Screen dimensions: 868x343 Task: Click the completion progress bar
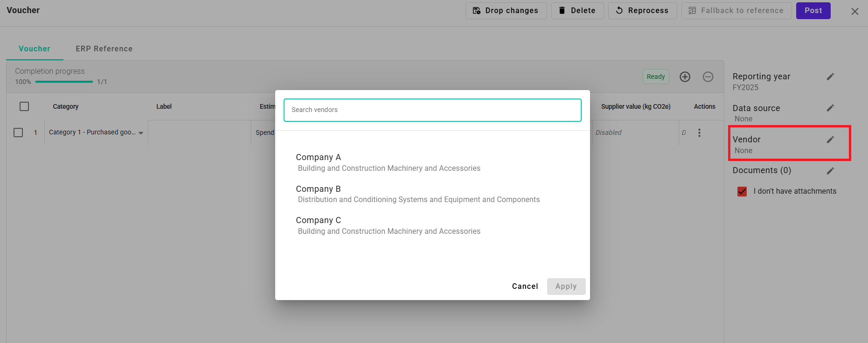coord(64,82)
